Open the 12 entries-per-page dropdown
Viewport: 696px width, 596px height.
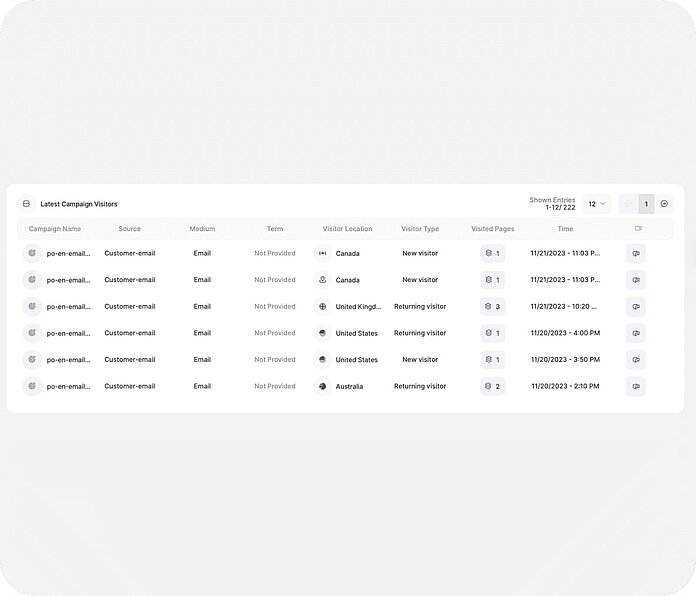coord(597,204)
